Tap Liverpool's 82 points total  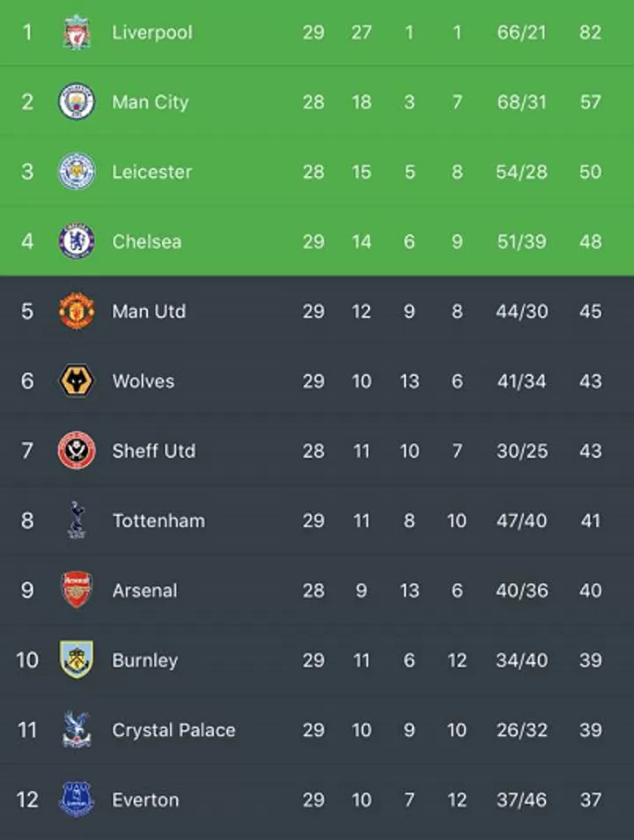590,33
